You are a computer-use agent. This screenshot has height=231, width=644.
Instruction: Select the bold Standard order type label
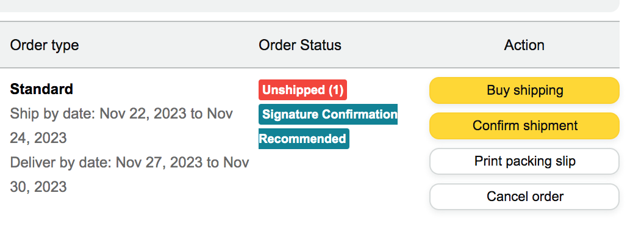click(x=41, y=89)
